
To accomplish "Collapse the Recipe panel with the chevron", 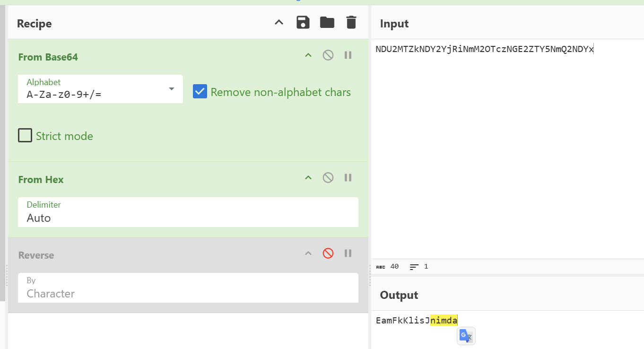I will (279, 22).
